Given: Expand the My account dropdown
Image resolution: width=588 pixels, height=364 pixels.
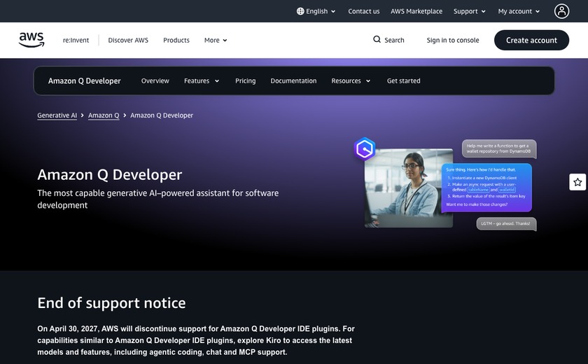Looking at the screenshot, I should pos(519,11).
